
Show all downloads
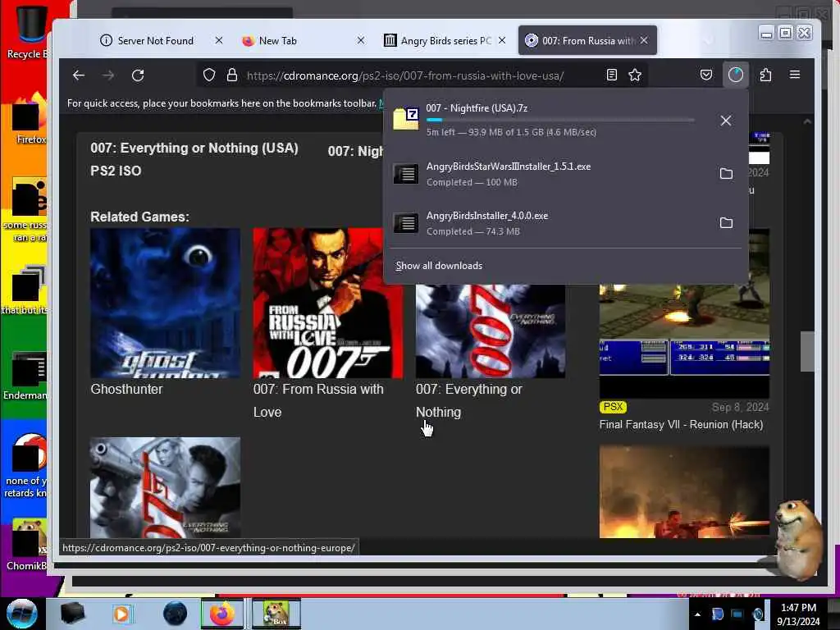(439, 266)
